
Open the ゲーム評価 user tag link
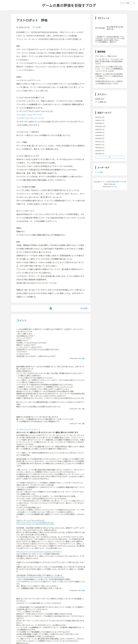(x=99, y=172)
